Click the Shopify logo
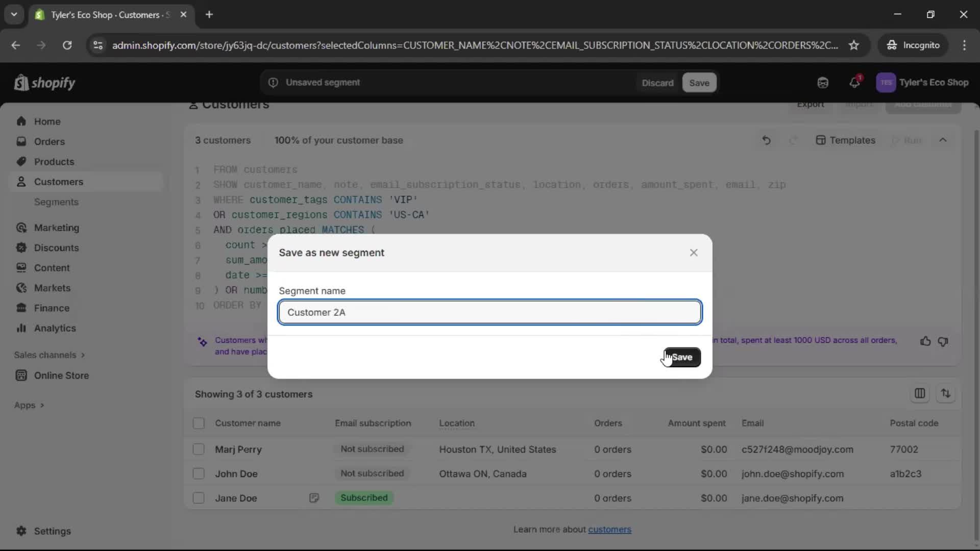The width and height of the screenshot is (980, 551). point(45,83)
